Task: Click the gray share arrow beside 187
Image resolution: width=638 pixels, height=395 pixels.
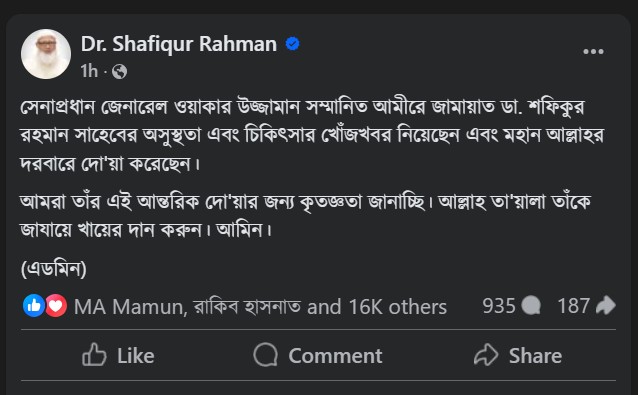Action: [605, 305]
